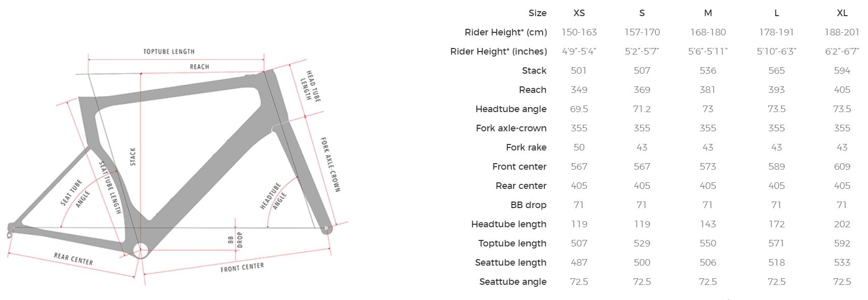Click the XL size column header
The image size is (868, 300).
[x=842, y=13]
